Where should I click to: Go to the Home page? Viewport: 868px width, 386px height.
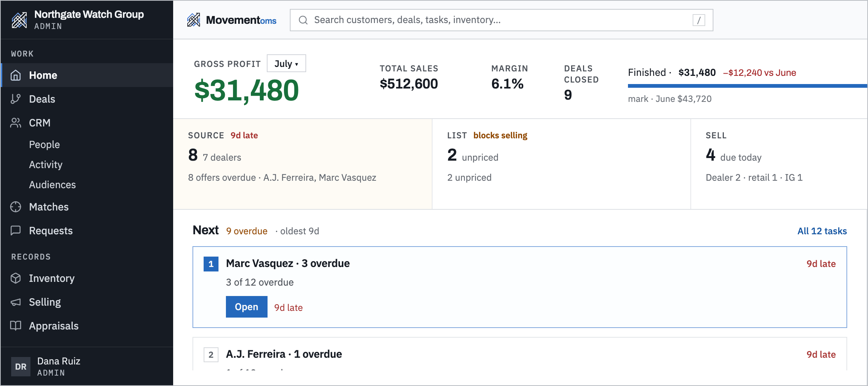pyautogui.click(x=87, y=75)
